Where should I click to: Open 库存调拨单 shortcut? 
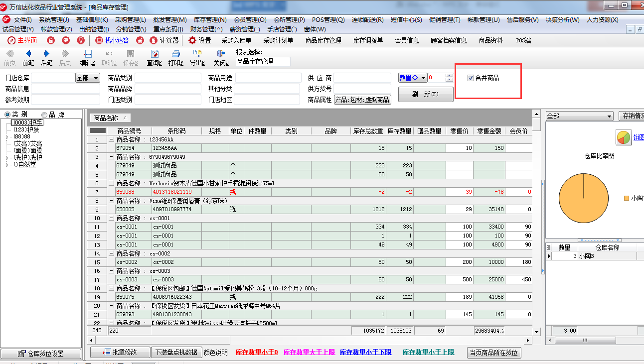(x=368, y=40)
